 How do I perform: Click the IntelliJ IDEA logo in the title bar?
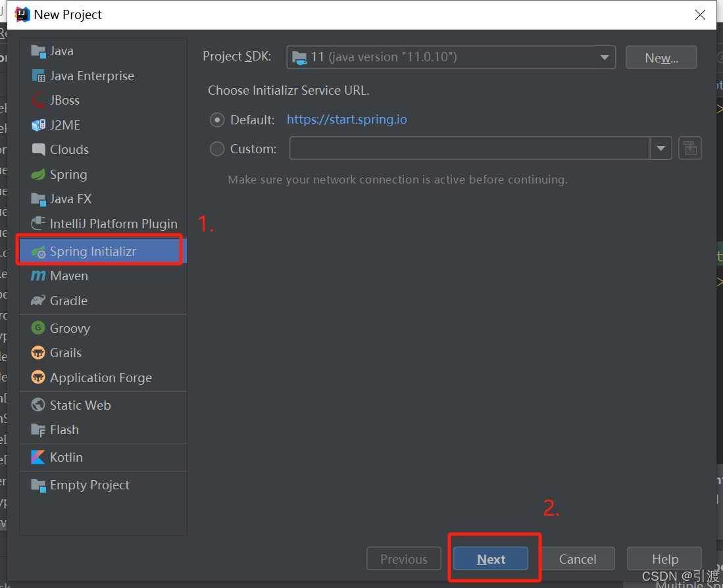click(x=22, y=14)
